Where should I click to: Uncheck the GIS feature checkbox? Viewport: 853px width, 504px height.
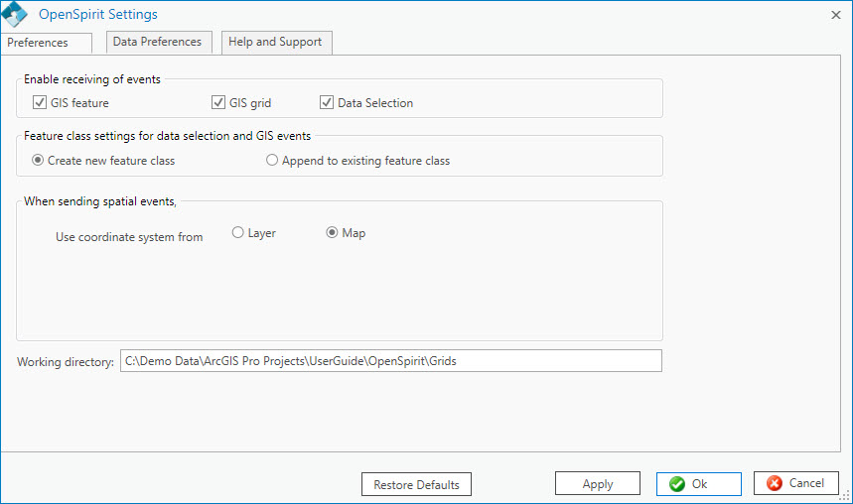click(40, 102)
